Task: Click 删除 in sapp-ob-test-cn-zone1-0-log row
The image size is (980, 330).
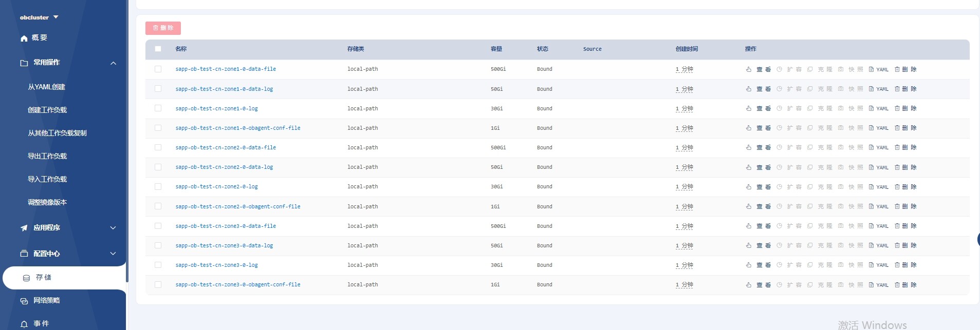Action: point(905,108)
